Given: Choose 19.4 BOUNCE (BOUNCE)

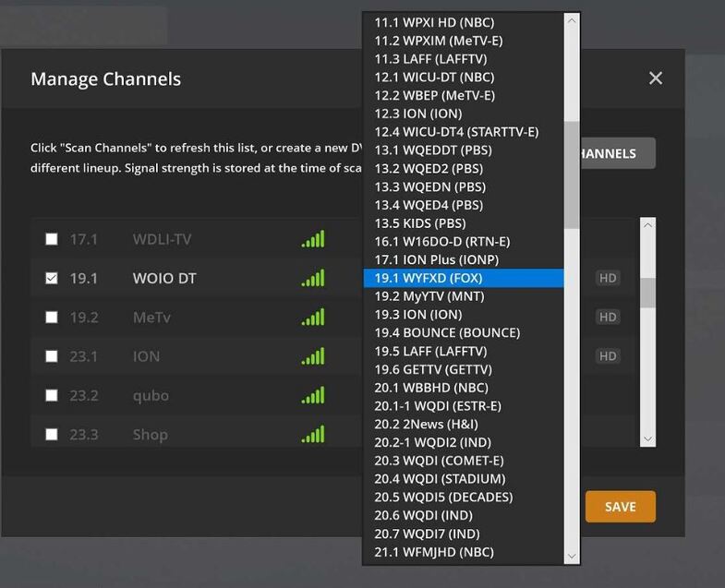Looking at the screenshot, I should tap(464, 332).
